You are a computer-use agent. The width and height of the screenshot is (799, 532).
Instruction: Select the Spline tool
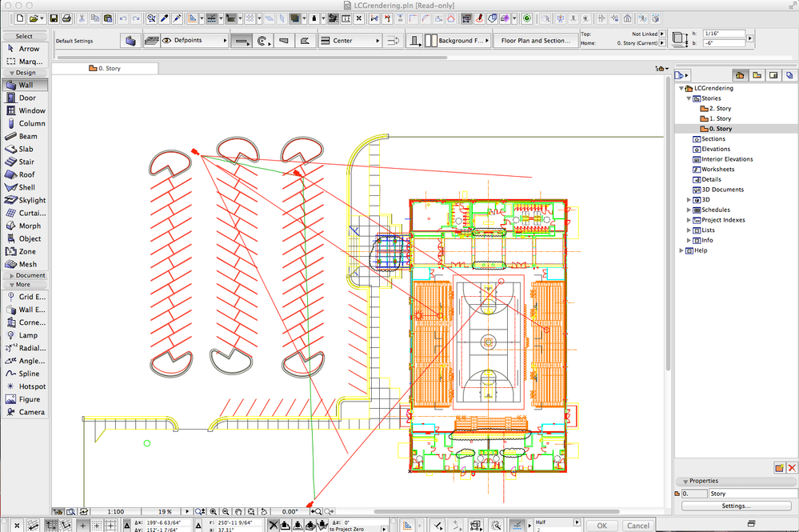26,374
